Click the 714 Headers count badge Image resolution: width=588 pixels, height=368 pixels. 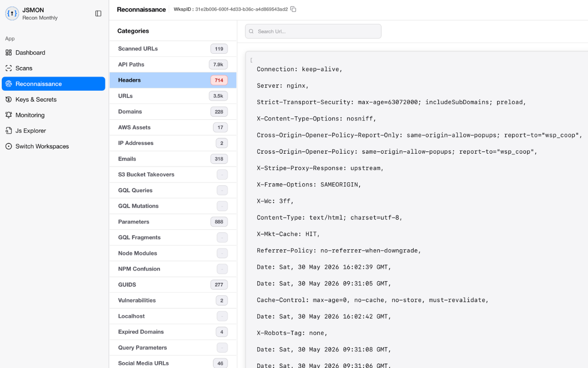[x=219, y=80]
